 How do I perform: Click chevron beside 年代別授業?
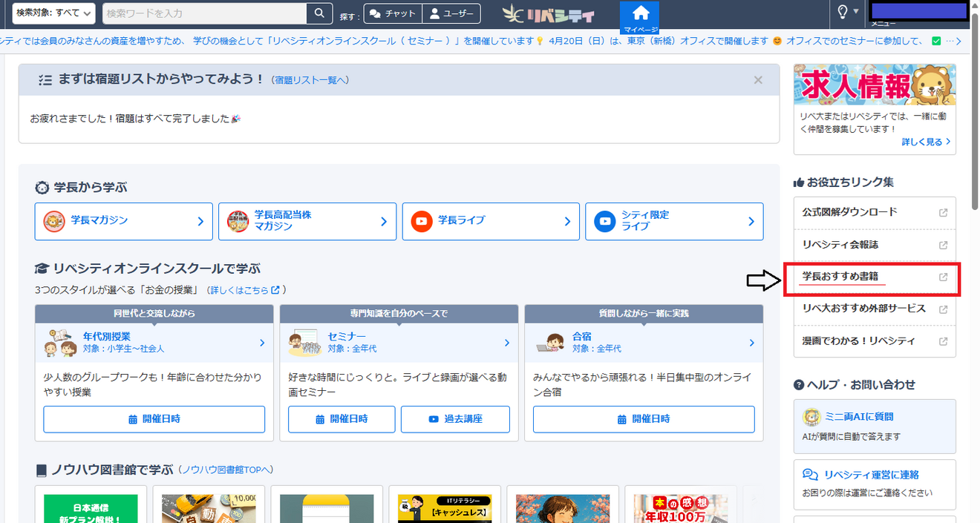(262, 343)
